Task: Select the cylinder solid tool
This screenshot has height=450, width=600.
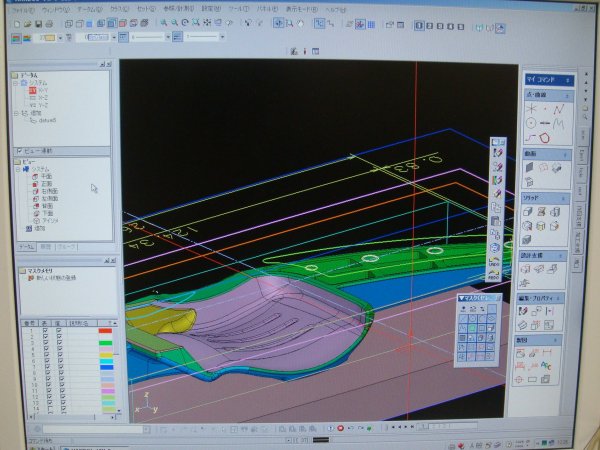Action: pos(555,212)
